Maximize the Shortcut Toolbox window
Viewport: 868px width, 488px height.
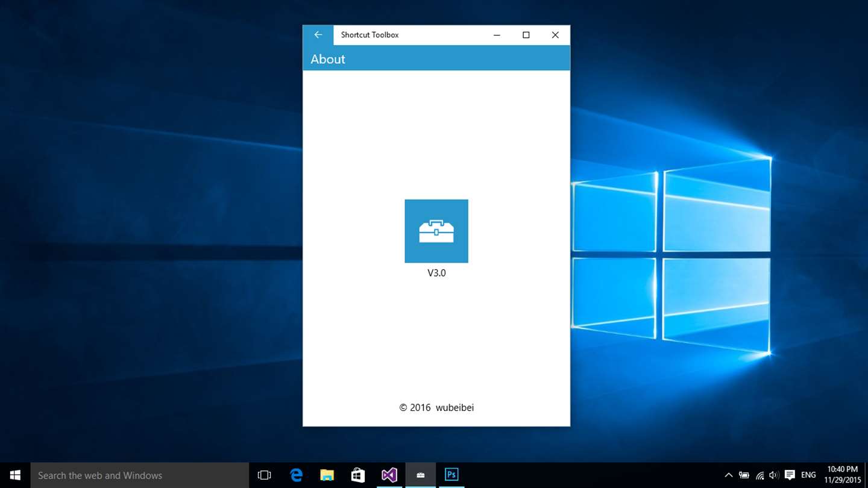click(526, 35)
